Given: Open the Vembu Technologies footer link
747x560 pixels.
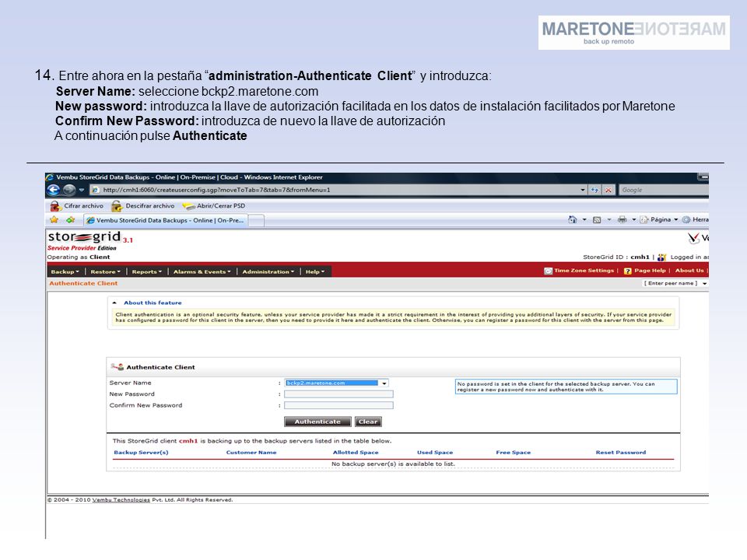Looking at the screenshot, I should [x=121, y=500].
